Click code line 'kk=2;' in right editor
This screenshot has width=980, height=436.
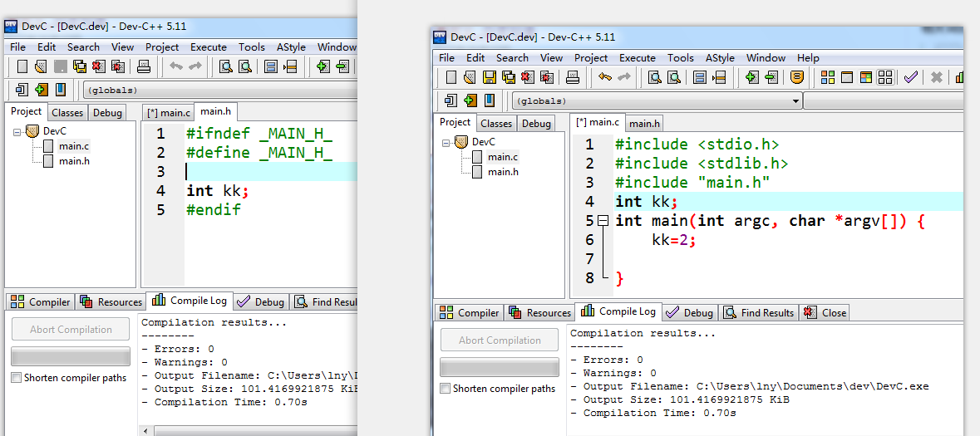(674, 240)
